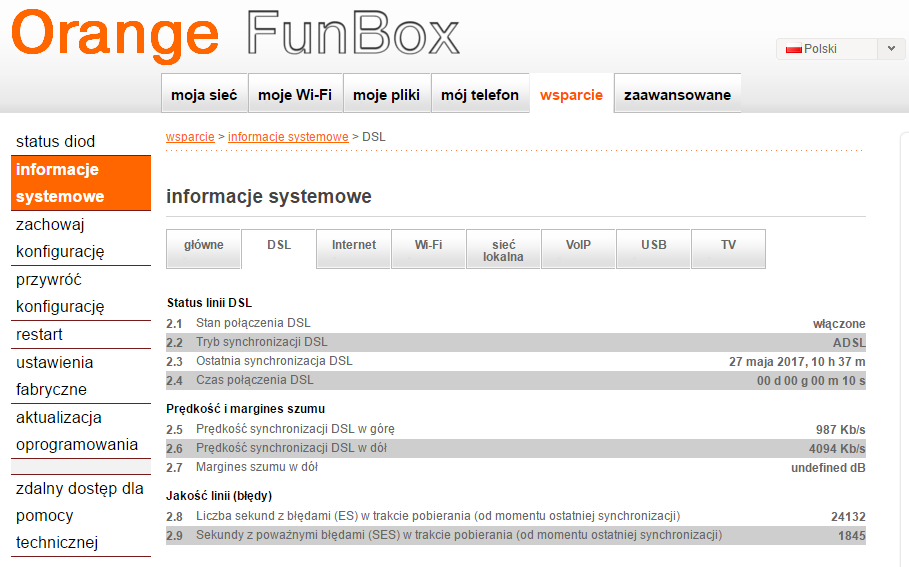
Task: Open the moja sieć menu tab
Action: (x=204, y=95)
